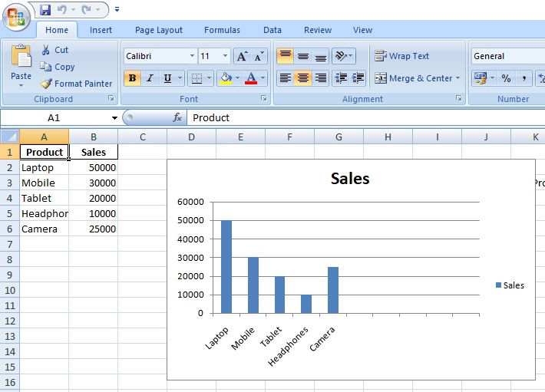
Task: Apply the red Font Color
Action: 251,78
